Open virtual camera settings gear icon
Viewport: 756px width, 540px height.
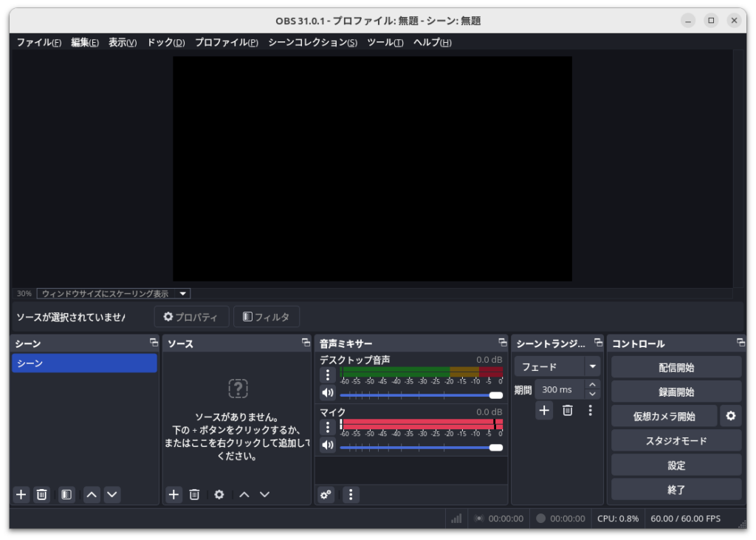click(x=730, y=416)
